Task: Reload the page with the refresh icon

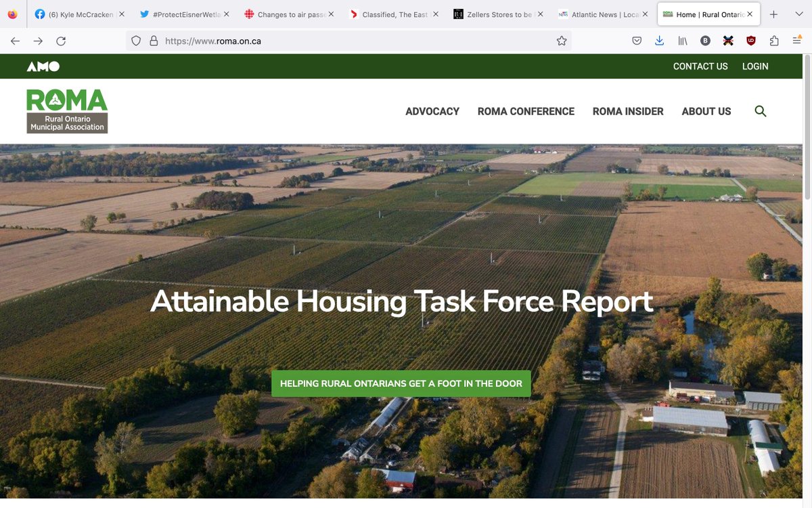Action: click(x=61, y=41)
